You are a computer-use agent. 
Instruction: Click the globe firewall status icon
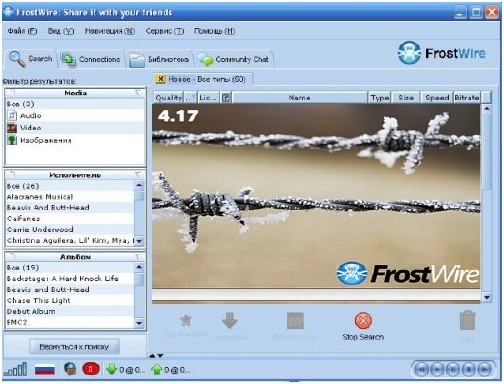click(x=70, y=369)
